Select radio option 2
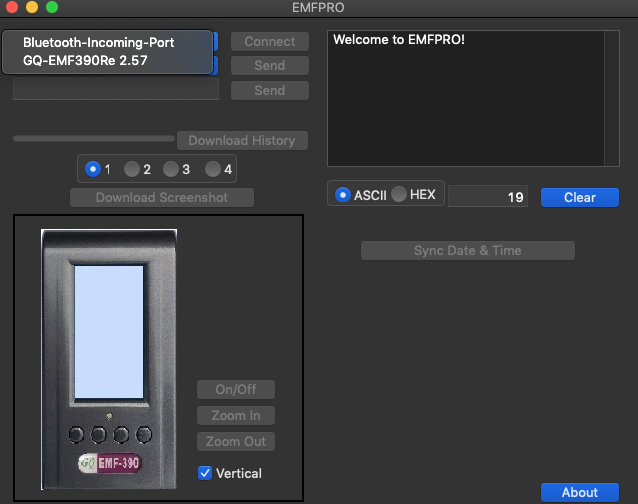 tap(132, 169)
